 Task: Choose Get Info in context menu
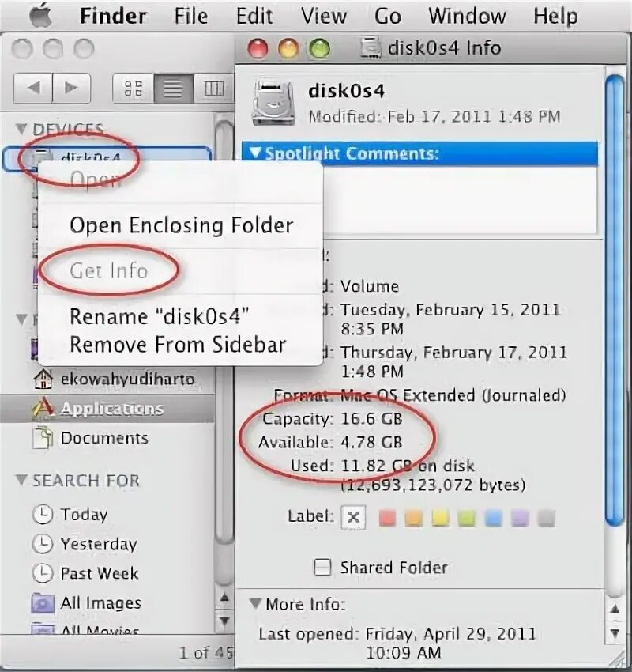pos(109,271)
